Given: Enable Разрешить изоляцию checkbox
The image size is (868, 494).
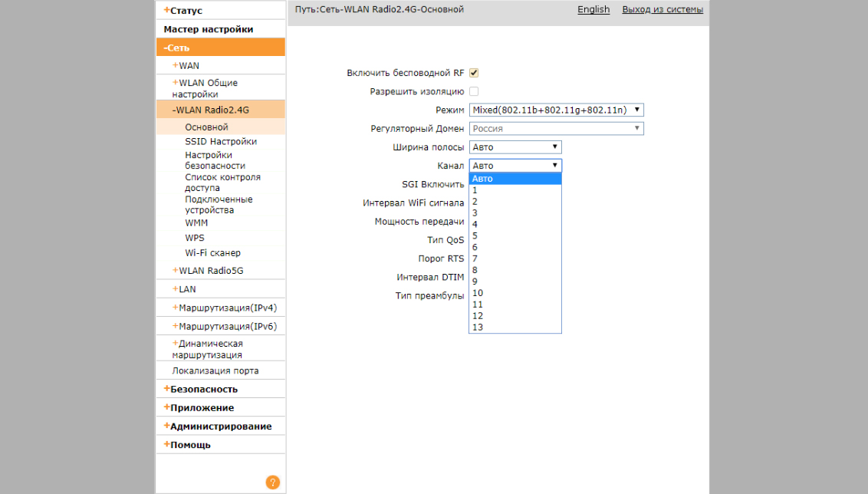Looking at the screenshot, I should (474, 91).
